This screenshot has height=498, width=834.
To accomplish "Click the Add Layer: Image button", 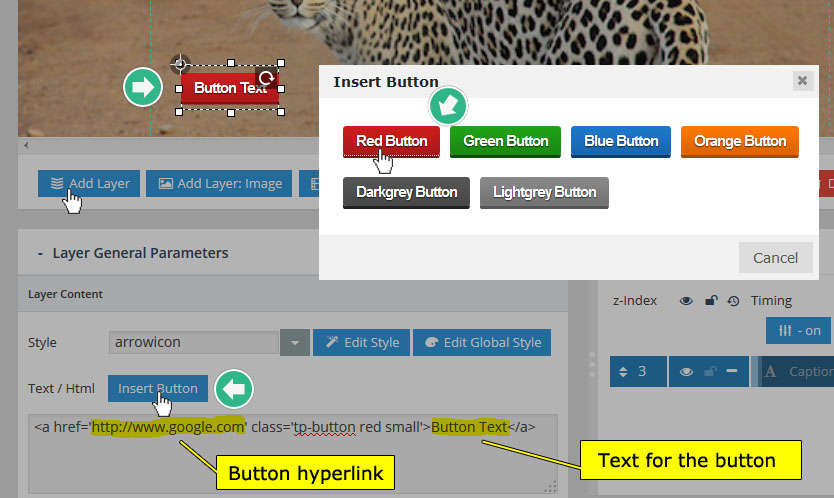I will pyautogui.click(x=219, y=183).
